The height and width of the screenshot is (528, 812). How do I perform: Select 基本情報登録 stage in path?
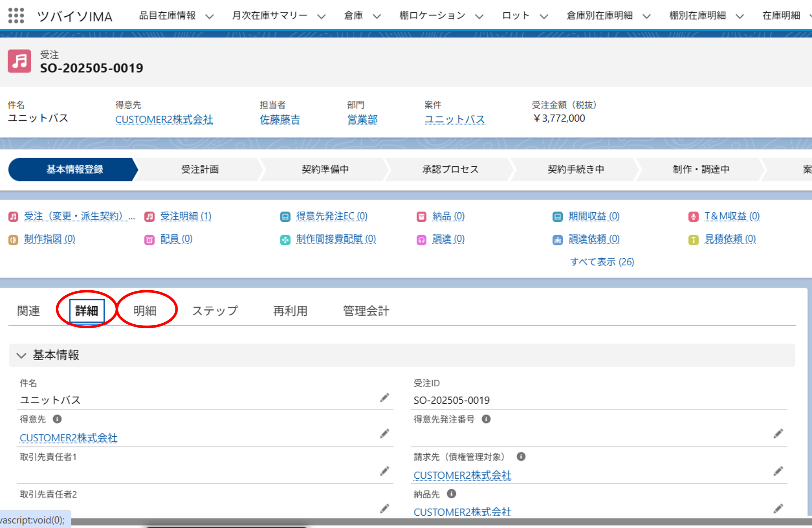[74, 169]
